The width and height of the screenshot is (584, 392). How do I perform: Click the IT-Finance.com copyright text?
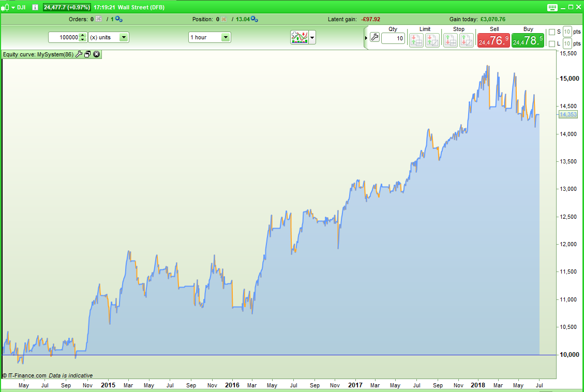(x=24, y=375)
